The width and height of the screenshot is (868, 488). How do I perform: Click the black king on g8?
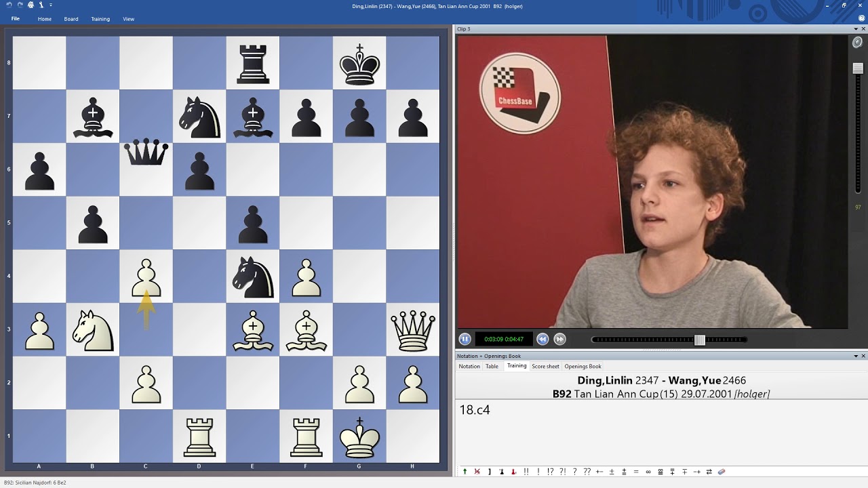[359, 63]
